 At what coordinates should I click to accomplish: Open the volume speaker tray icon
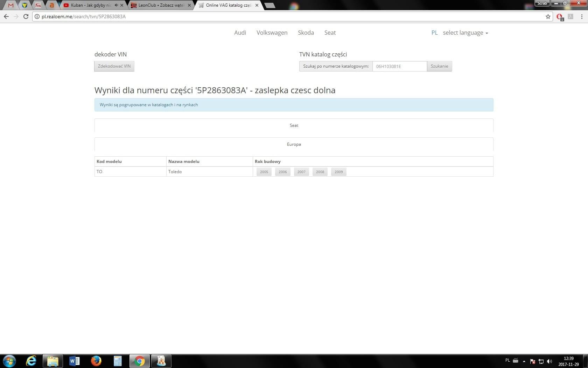coord(549,361)
